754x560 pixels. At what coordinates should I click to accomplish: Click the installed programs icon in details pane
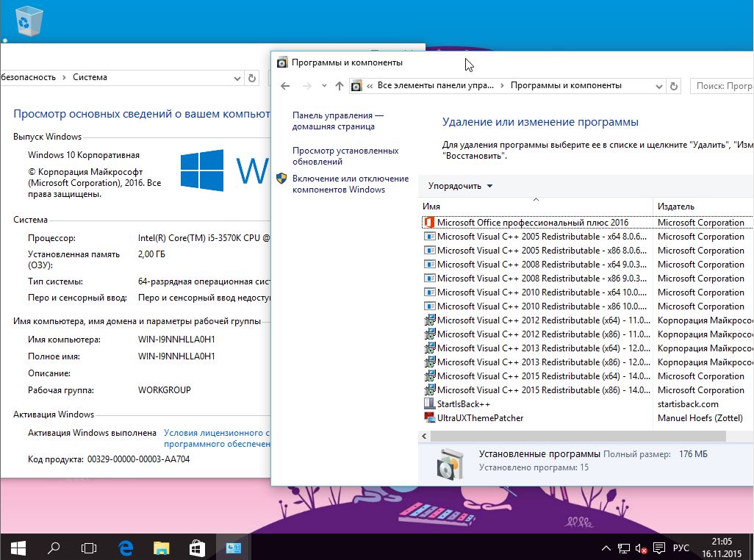[x=450, y=464]
